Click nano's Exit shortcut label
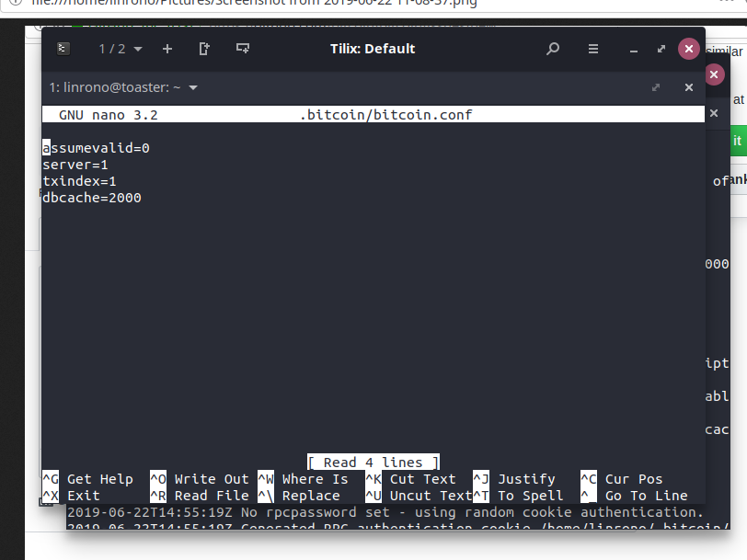Viewport: 747px width, 560px height. [x=82, y=495]
